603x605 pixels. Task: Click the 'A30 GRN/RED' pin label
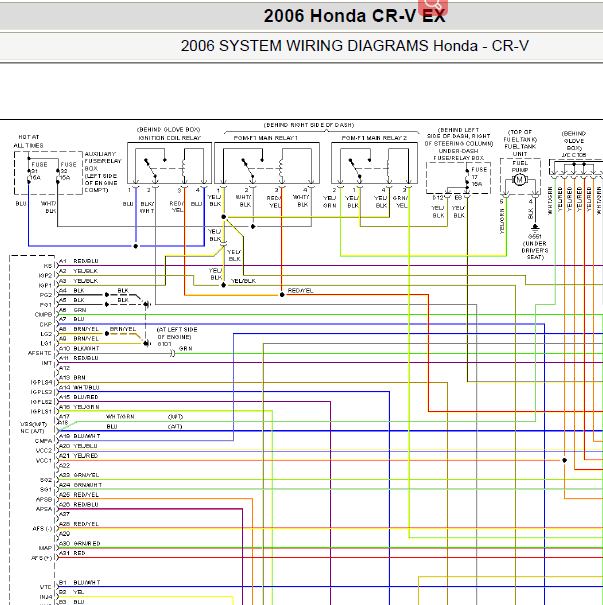[x=79, y=544]
